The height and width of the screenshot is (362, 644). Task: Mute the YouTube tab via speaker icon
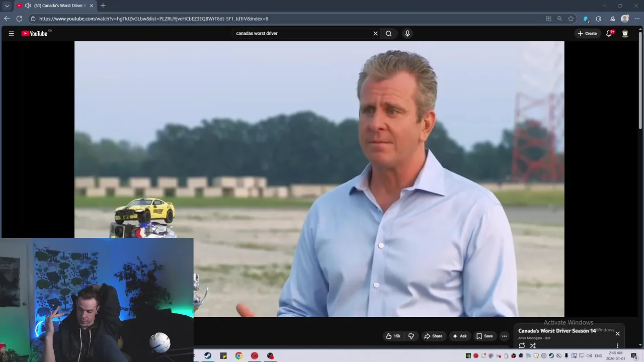pos(28,6)
